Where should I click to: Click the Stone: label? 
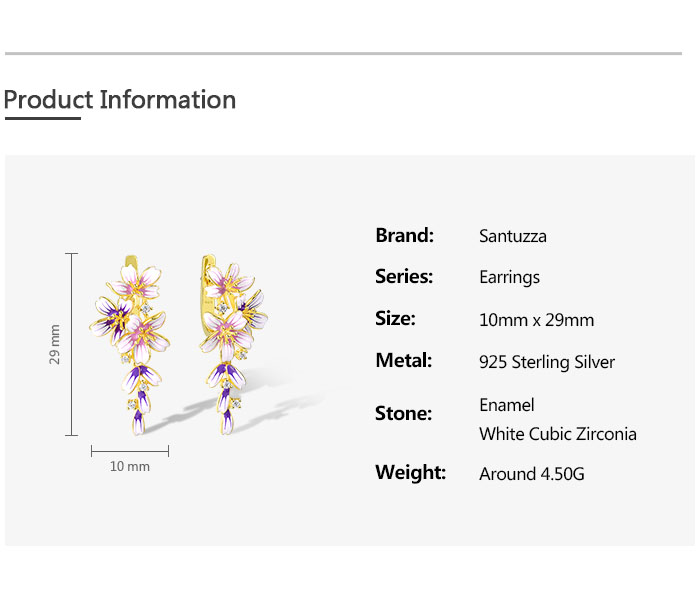[404, 413]
